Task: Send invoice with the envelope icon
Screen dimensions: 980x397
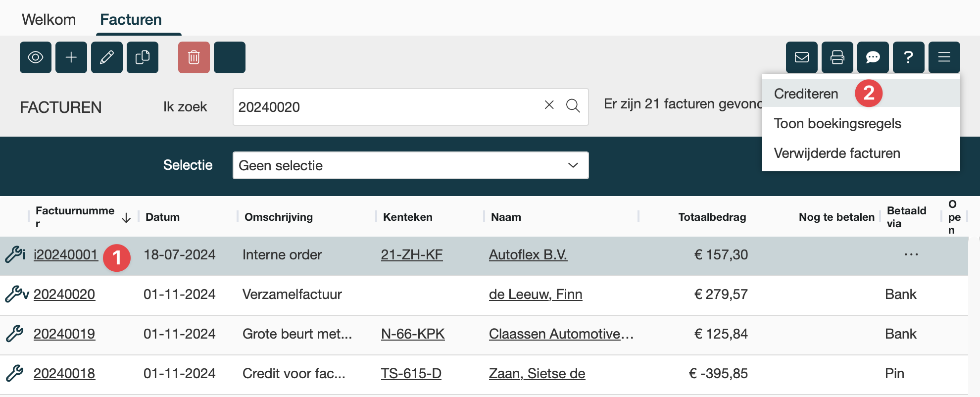Action: pyautogui.click(x=802, y=57)
